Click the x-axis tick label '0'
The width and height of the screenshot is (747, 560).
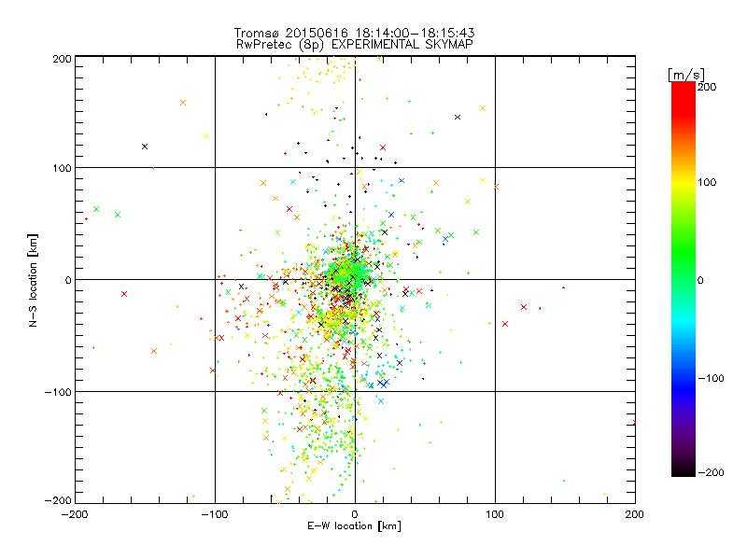[355, 515]
